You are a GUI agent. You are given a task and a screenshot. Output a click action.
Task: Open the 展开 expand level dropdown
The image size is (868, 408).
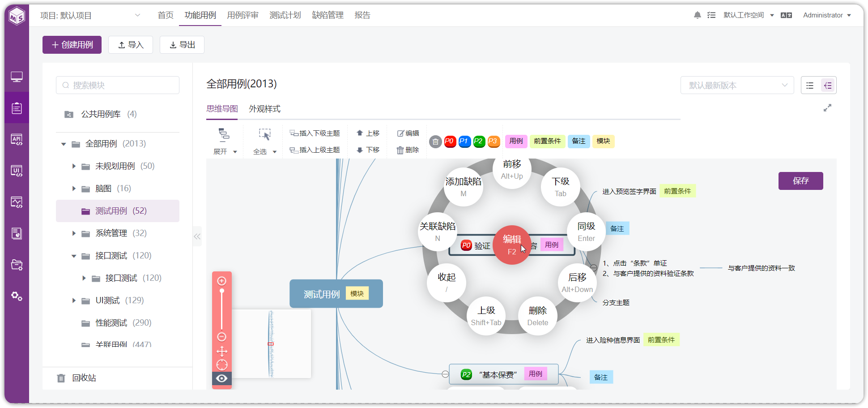click(x=225, y=152)
